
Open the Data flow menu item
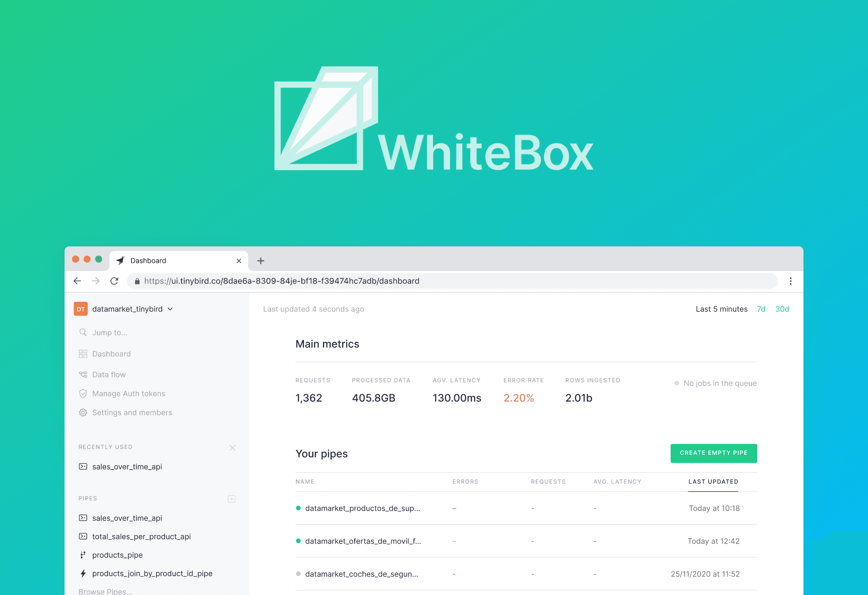click(x=108, y=375)
